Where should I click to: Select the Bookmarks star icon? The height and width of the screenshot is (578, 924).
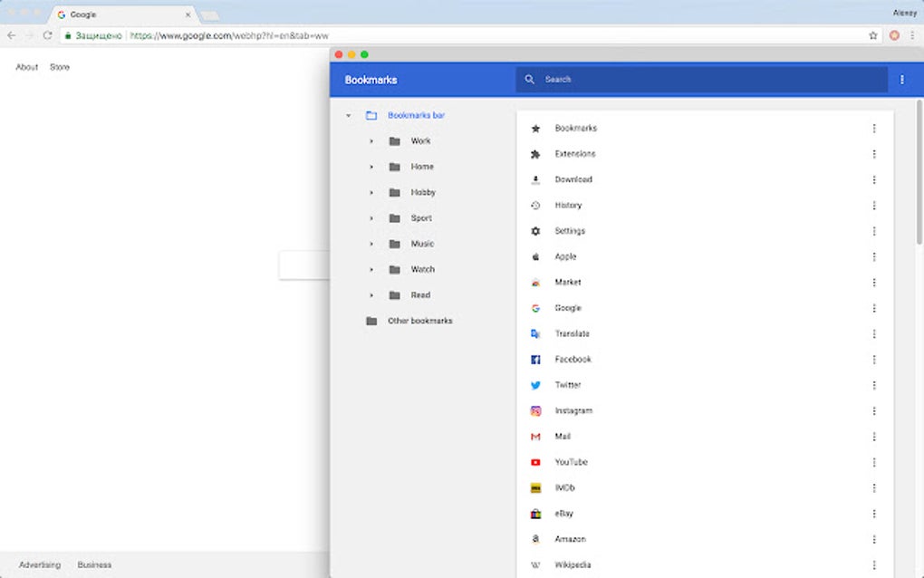(x=534, y=128)
